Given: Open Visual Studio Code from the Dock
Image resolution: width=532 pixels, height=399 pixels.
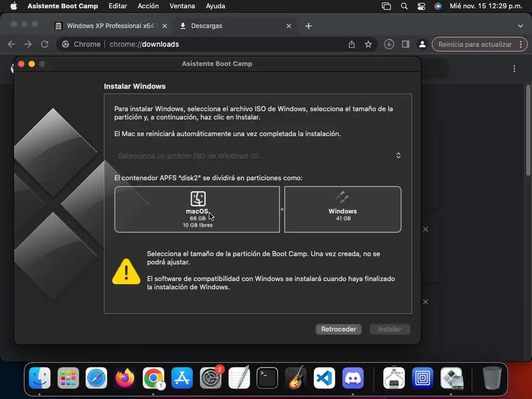Looking at the screenshot, I should [324, 378].
